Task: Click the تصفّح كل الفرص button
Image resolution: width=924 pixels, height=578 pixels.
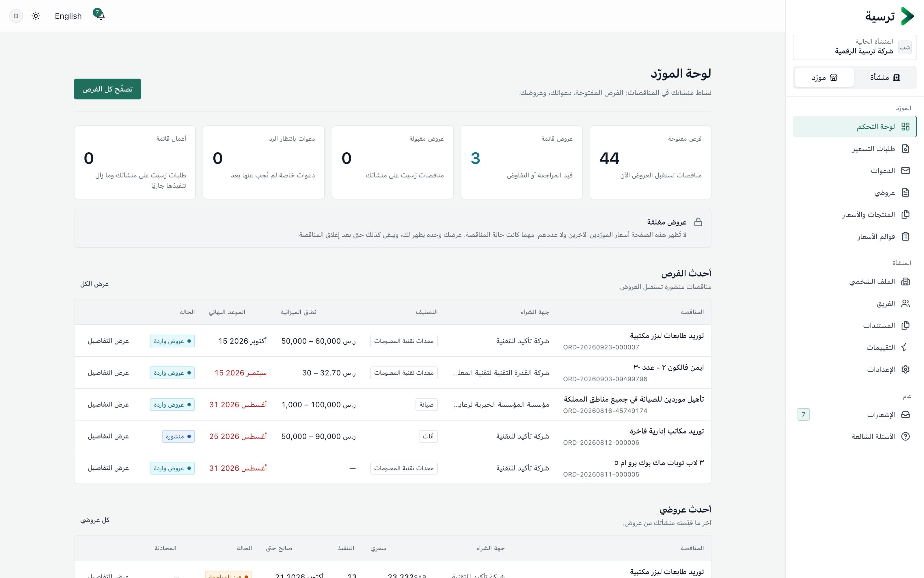Action: (107, 89)
